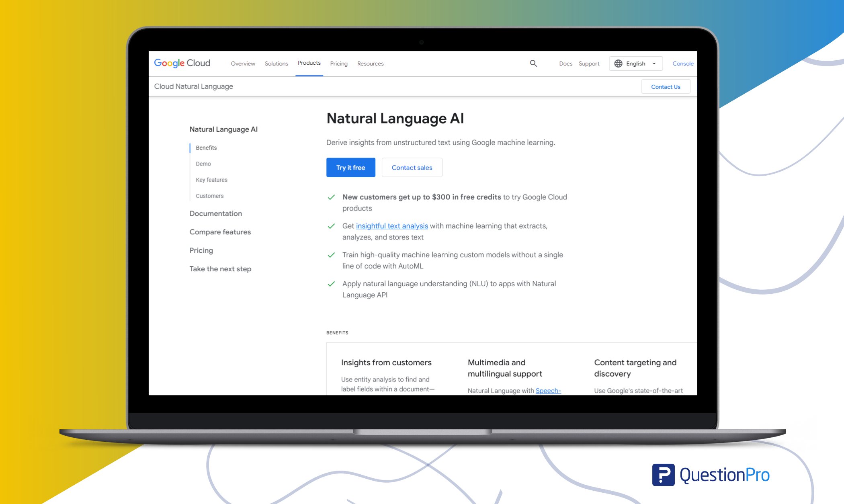The image size is (844, 504).
Task: Open the search magnifier icon
Action: coord(533,63)
